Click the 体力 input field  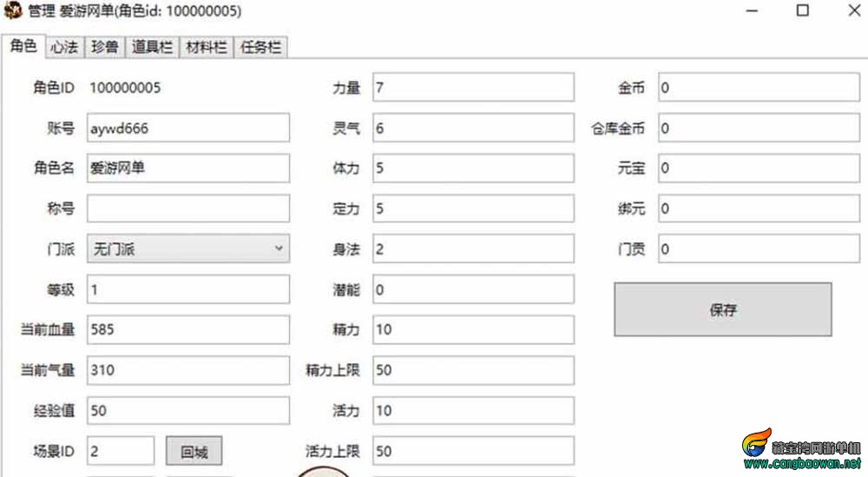(473, 168)
